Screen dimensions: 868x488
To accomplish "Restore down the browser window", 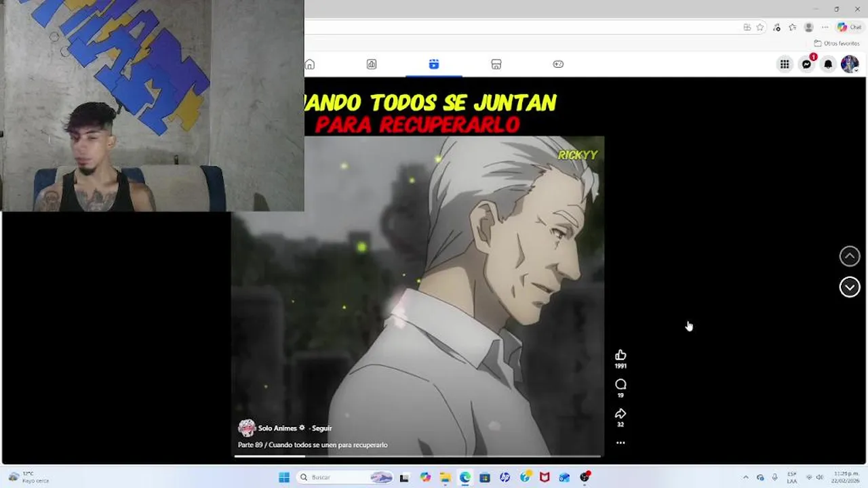I will tap(836, 9).
